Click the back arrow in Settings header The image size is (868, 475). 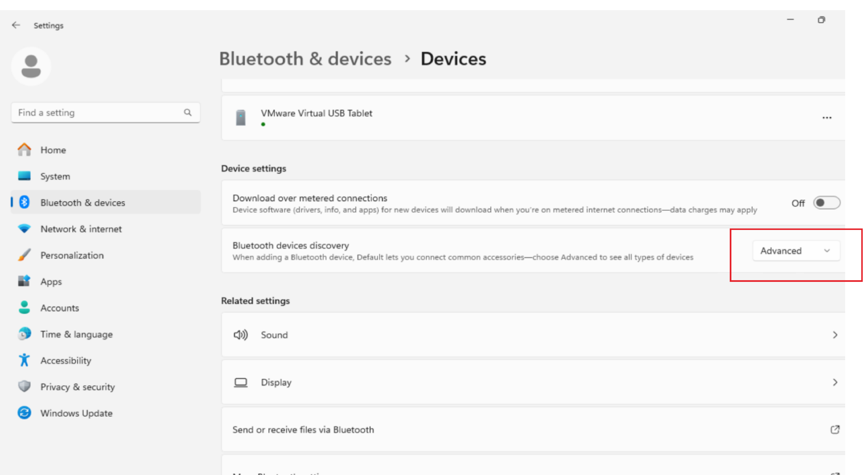coord(16,25)
